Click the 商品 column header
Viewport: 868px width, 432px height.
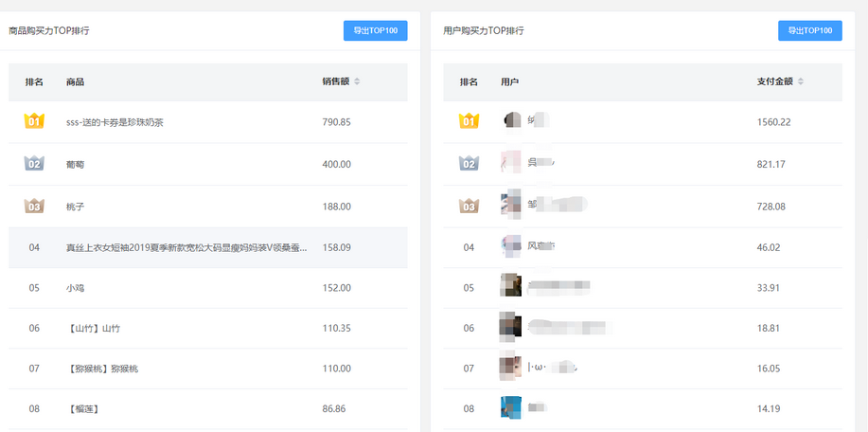point(76,81)
